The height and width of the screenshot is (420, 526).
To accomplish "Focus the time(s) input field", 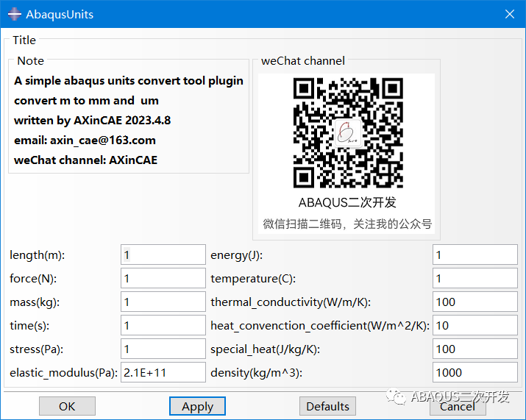I will [163, 325].
